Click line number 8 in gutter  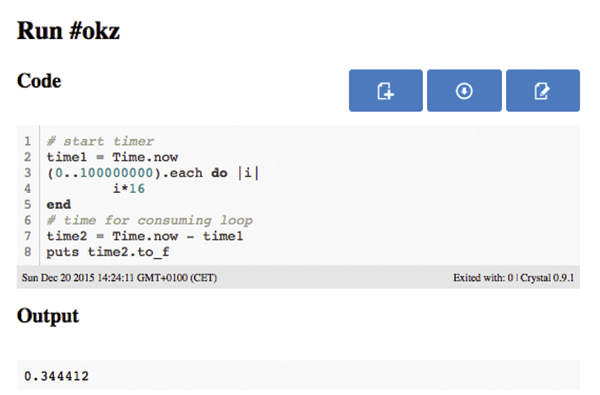pyautogui.click(x=28, y=251)
